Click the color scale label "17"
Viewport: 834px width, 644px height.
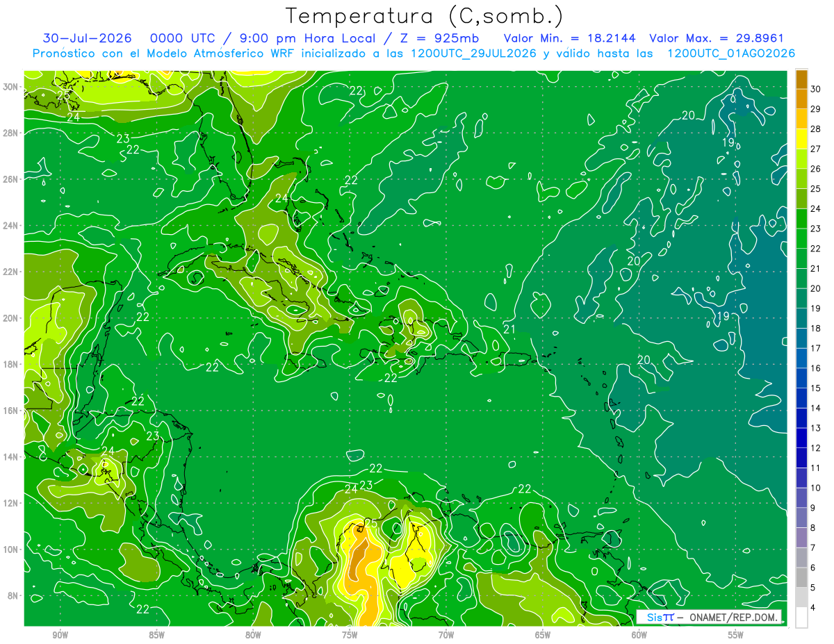(x=817, y=348)
